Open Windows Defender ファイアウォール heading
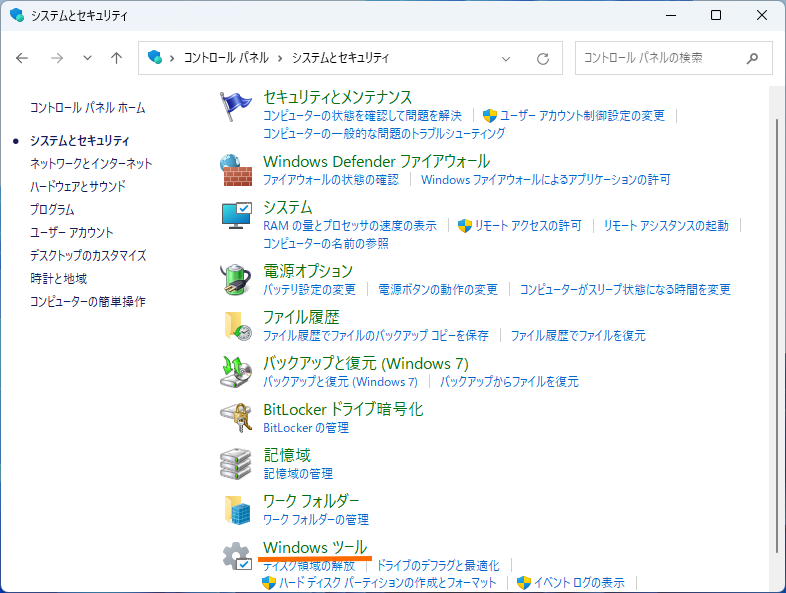This screenshot has height=593, width=786. tap(377, 161)
